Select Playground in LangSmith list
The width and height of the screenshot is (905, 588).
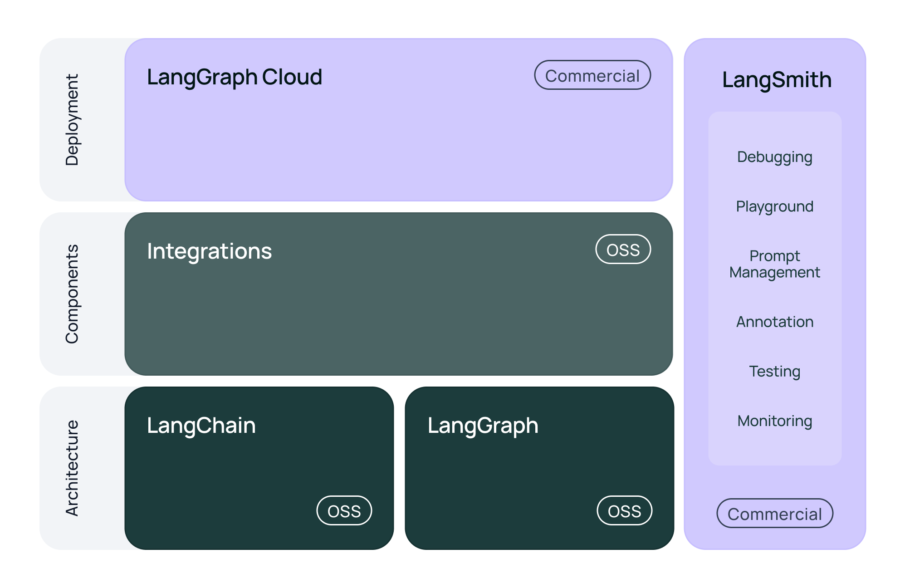(x=775, y=207)
